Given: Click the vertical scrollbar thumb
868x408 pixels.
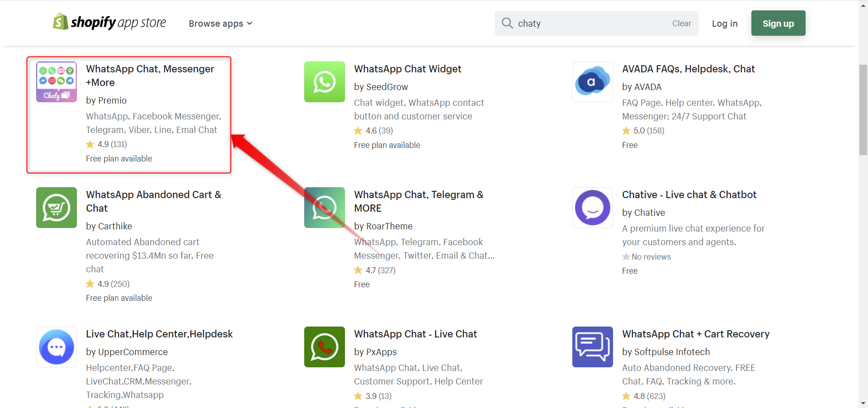Looking at the screenshot, I should [x=863, y=110].
